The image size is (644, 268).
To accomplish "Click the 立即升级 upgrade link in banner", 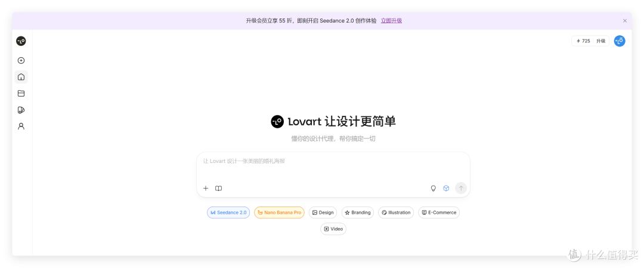I will click(391, 20).
